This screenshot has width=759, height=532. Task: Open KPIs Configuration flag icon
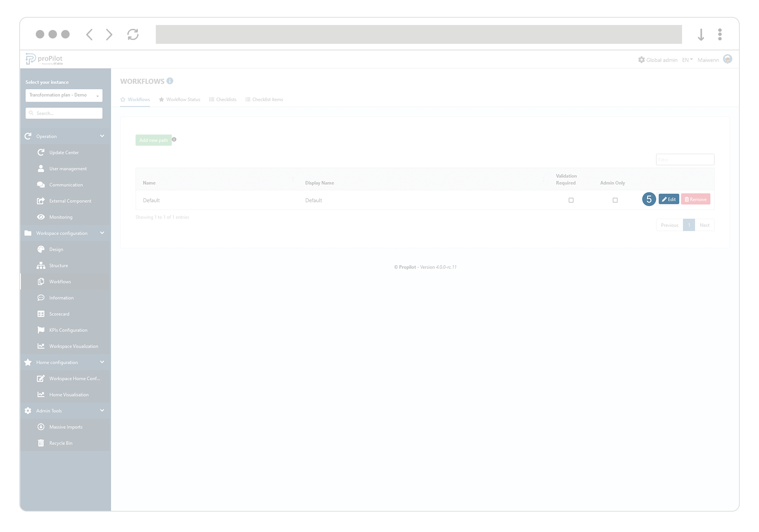(41, 330)
